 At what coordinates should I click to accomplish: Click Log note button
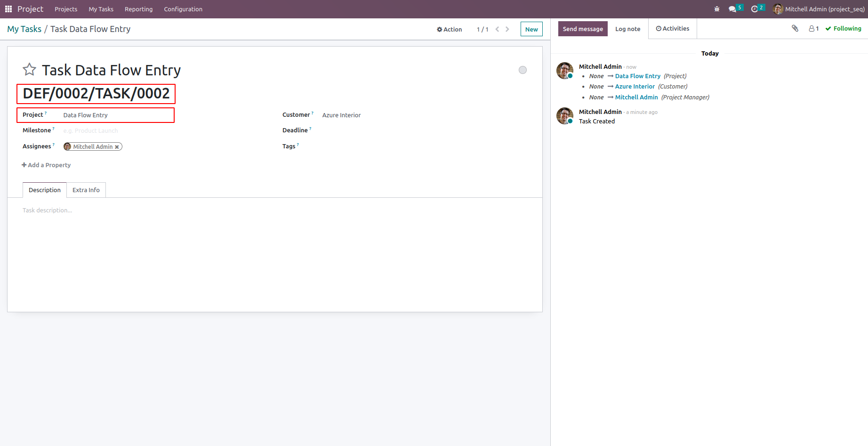[627, 29]
